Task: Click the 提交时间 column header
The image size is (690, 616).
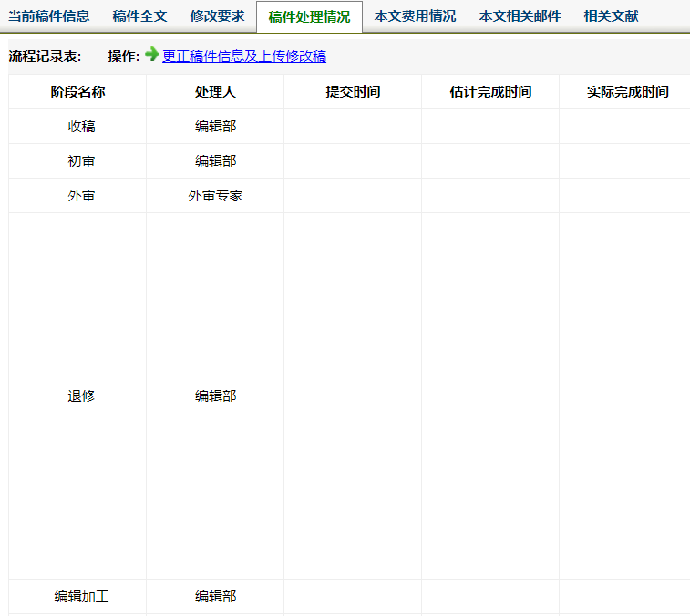Action: click(353, 91)
